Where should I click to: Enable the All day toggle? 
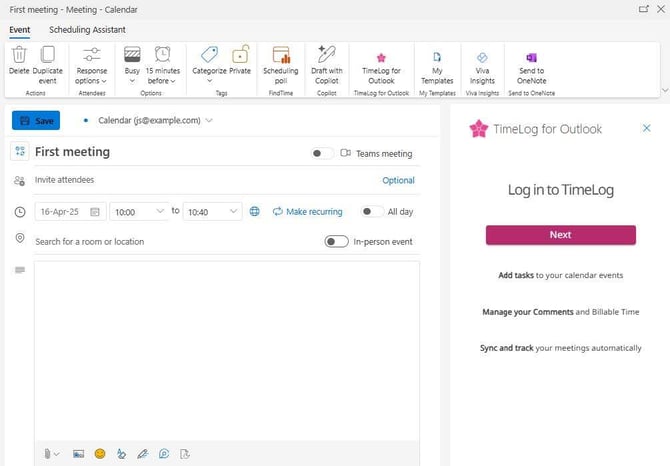(371, 211)
